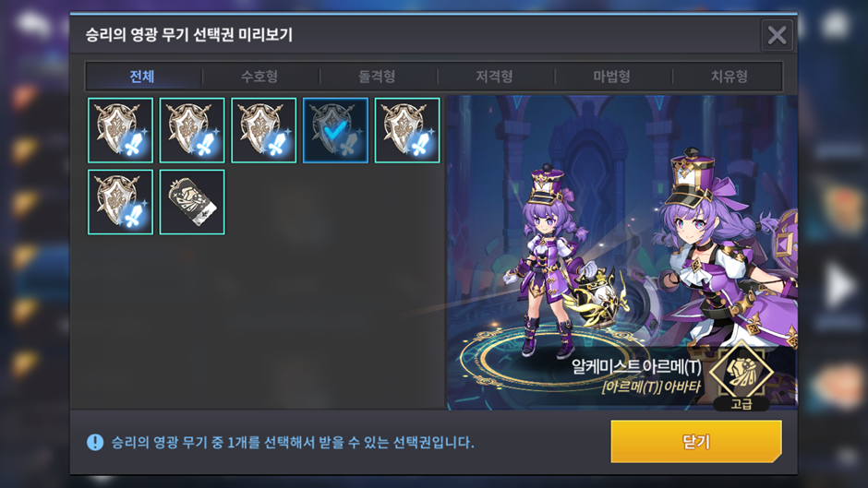Select the silver tag ticket icon

click(x=192, y=202)
